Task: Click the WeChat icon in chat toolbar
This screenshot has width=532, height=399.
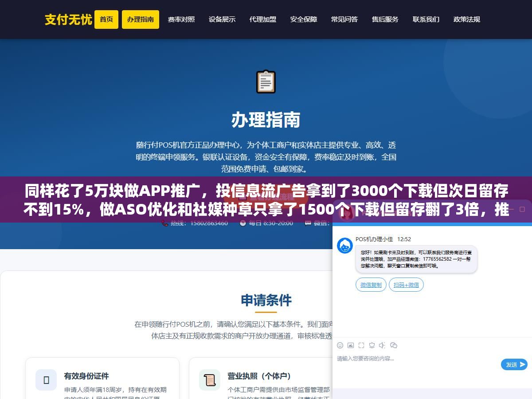Action: tap(394, 345)
